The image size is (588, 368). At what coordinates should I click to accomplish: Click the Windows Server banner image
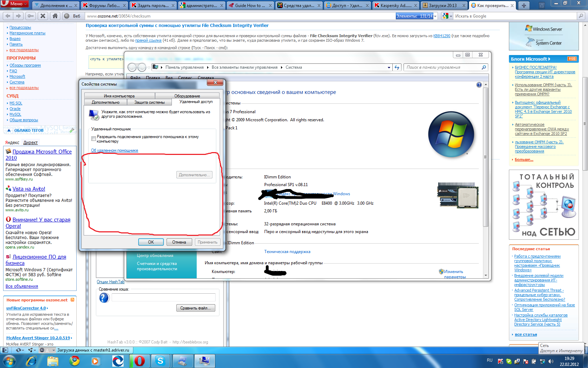pos(544,29)
